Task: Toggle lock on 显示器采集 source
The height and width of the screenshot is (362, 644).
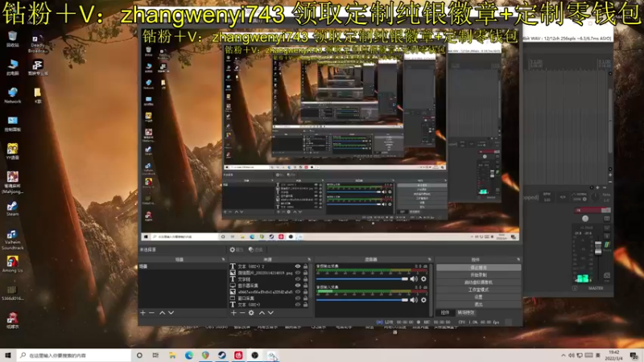Action: tap(306, 286)
